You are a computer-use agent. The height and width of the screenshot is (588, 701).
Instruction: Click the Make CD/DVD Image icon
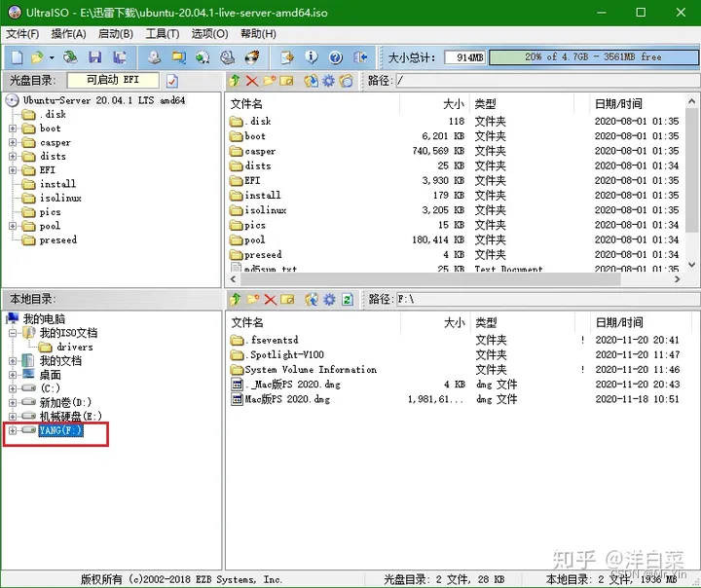pyautogui.click(x=154, y=57)
